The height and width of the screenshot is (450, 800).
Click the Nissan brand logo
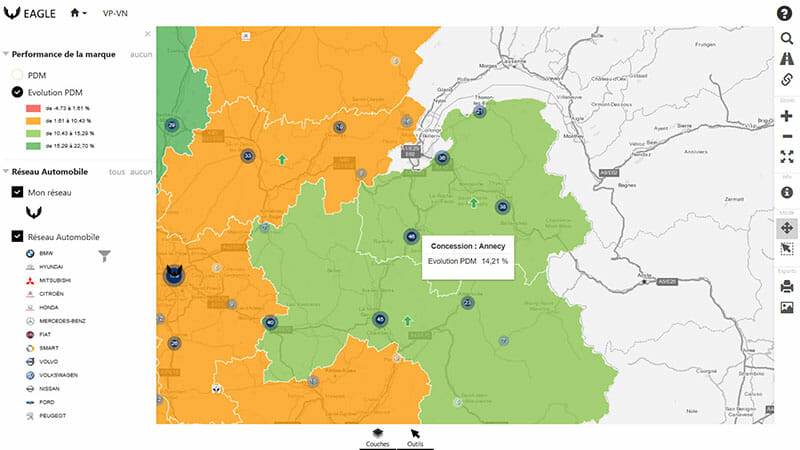[x=30, y=388]
